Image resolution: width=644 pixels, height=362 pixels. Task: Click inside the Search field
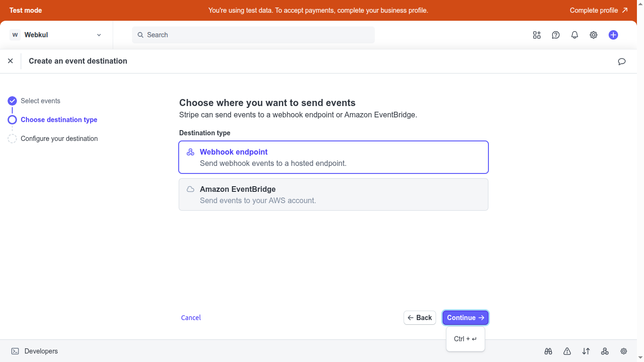(x=253, y=34)
